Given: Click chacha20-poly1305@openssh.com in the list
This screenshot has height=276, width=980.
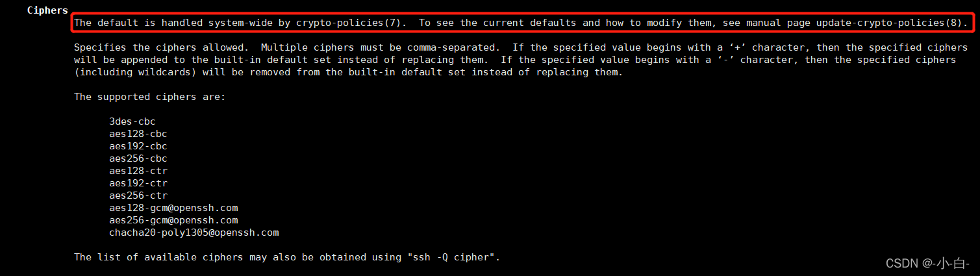Looking at the screenshot, I should pyautogui.click(x=194, y=232).
